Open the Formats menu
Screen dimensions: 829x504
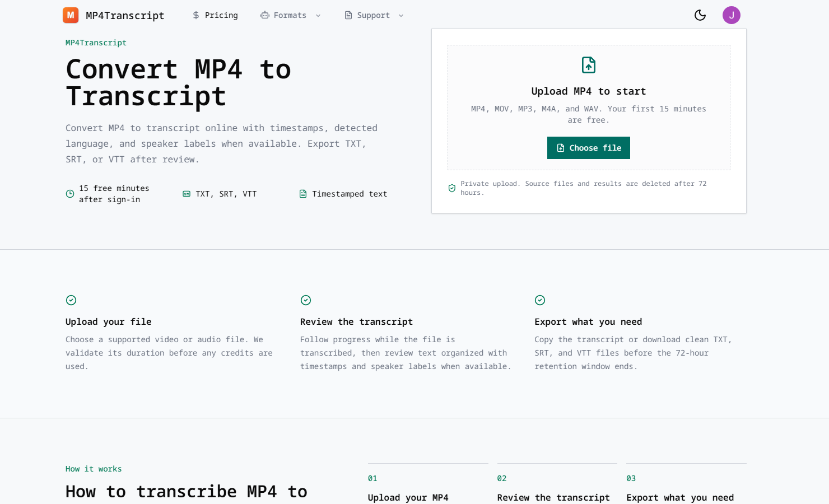[x=291, y=15]
